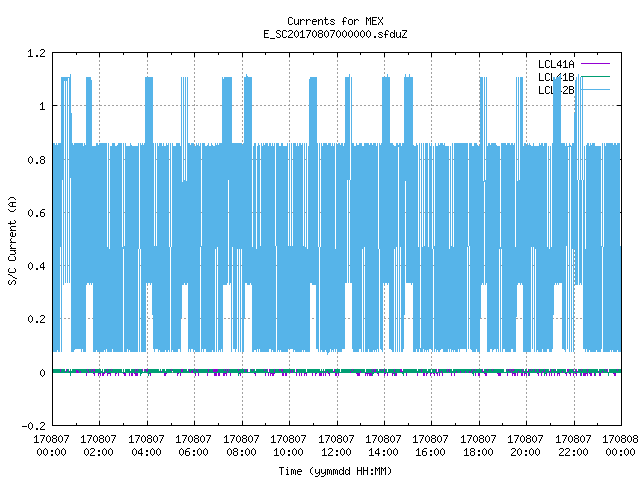Click the y-axis tick value 0.8
This screenshot has width=640, height=480.
point(36,160)
